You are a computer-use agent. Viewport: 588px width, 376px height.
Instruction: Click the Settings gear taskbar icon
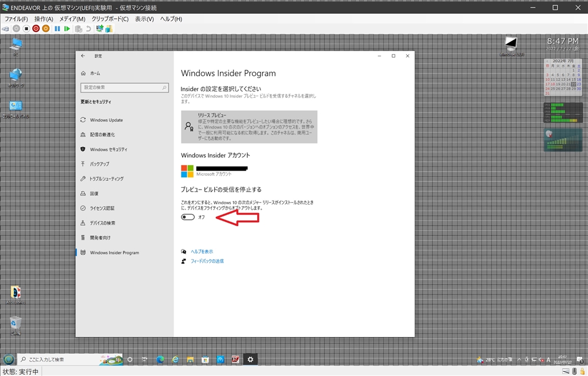[x=250, y=359]
